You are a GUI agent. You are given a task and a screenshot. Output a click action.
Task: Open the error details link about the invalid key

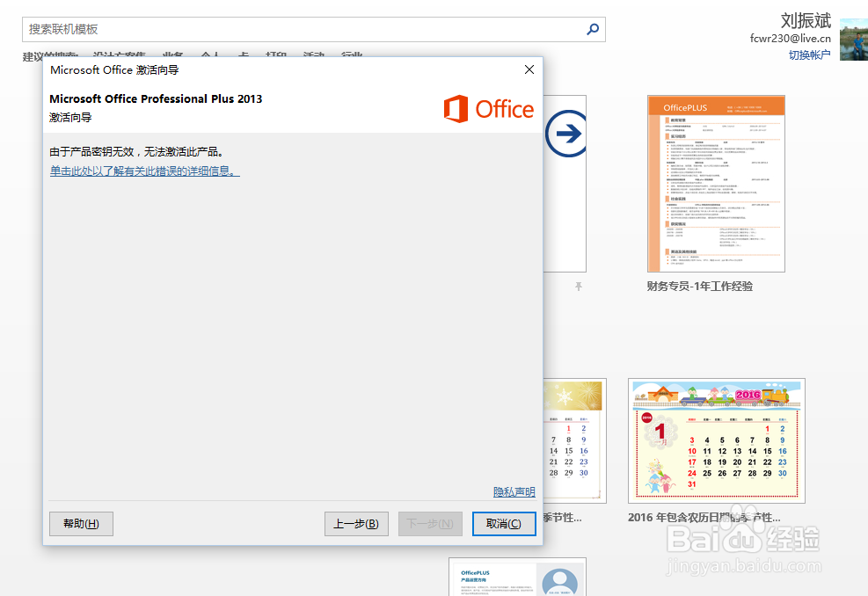[x=144, y=171]
